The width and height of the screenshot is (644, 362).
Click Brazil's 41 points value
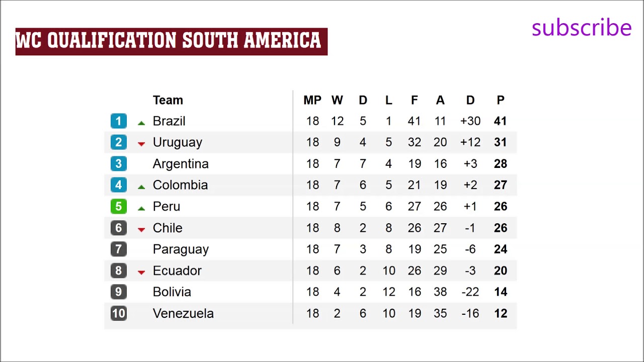(x=500, y=121)
